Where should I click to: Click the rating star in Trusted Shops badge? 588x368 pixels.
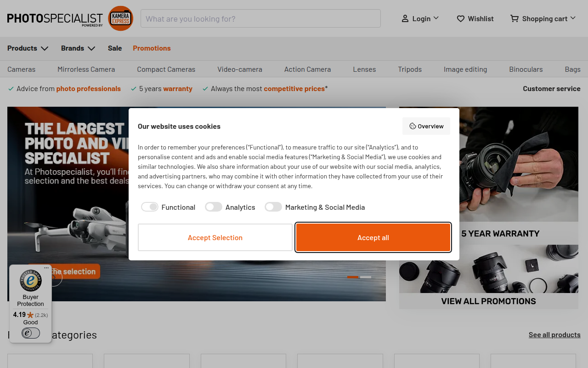click(x=30, y=315)
